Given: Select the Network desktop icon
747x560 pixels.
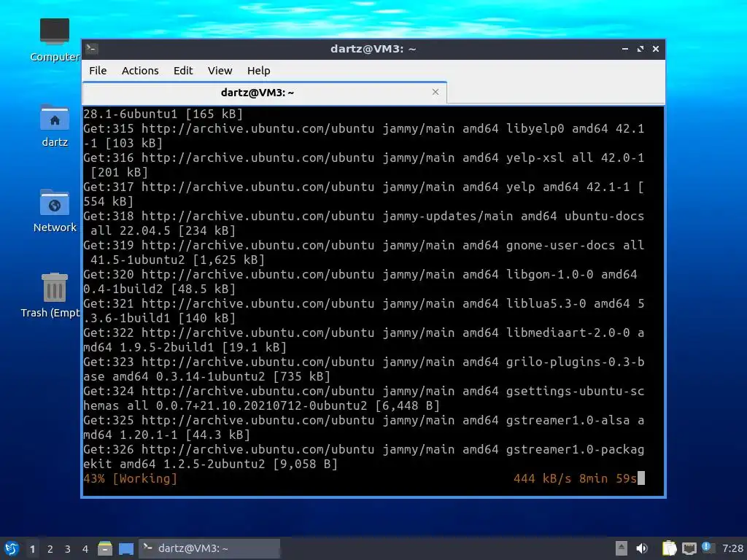Looking at the screenshot, I should 54,211.
